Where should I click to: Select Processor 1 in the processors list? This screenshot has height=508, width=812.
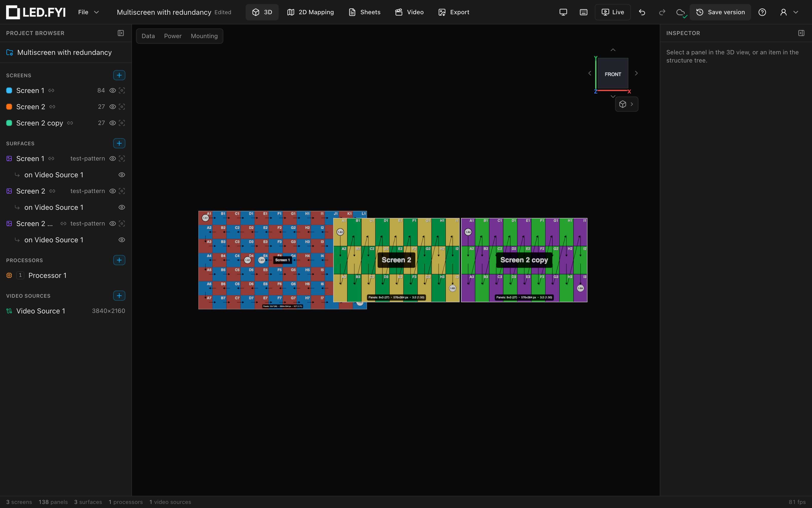pos(65,276)
